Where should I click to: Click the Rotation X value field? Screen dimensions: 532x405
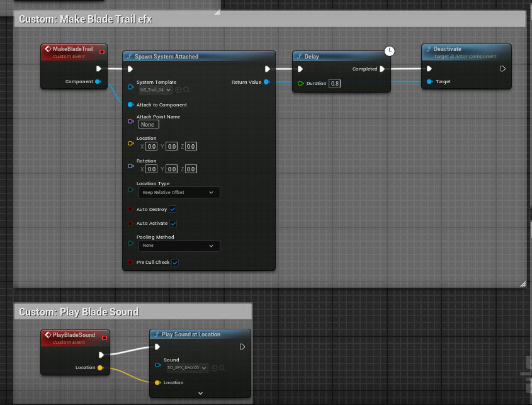click(151, 169)
